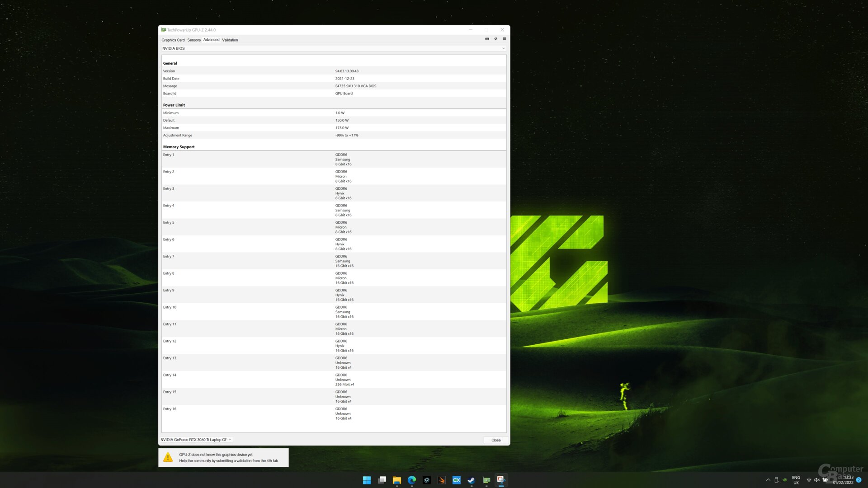This screenshot has height=488, width=868.
Task: Click the Entry 2 memory support row
Action: tap(334, 176)
